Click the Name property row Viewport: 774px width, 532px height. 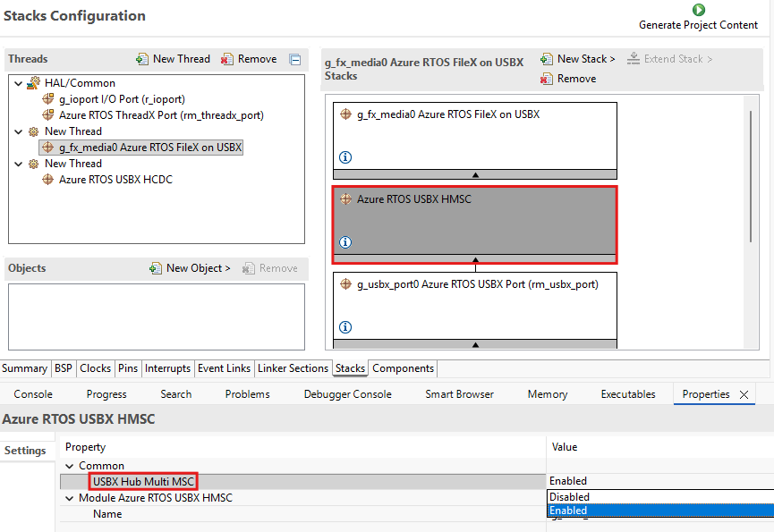click(x=303, y=514)
